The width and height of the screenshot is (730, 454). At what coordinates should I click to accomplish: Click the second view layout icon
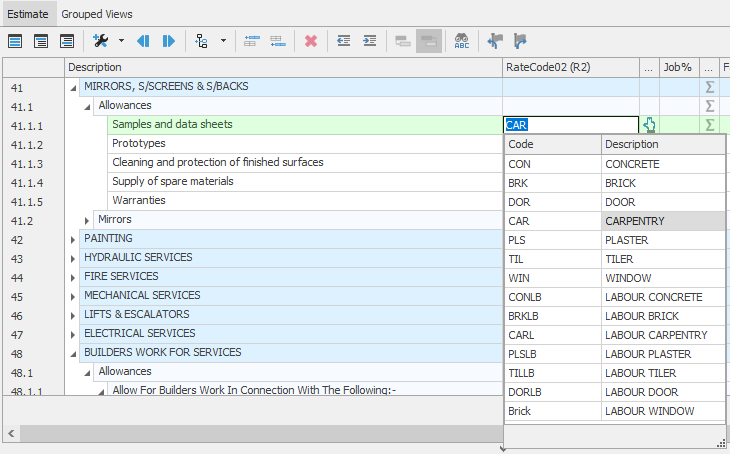[x=41, y=41]
